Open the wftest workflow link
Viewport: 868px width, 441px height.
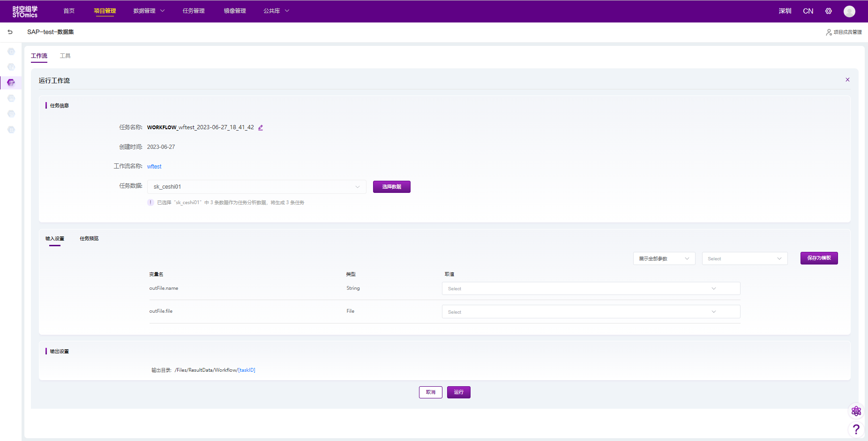(x=154, y=167)
